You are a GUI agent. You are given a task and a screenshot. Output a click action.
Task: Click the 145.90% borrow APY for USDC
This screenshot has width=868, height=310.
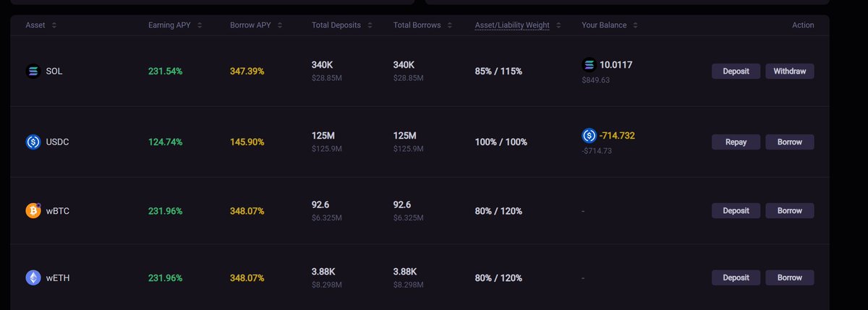tap(247, 142)
